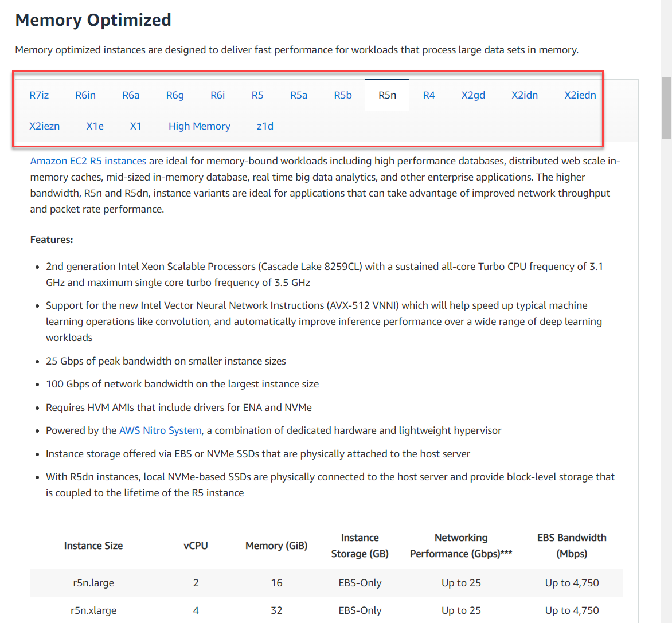
Task: Select the R5b tab
Action: (343, 95)
